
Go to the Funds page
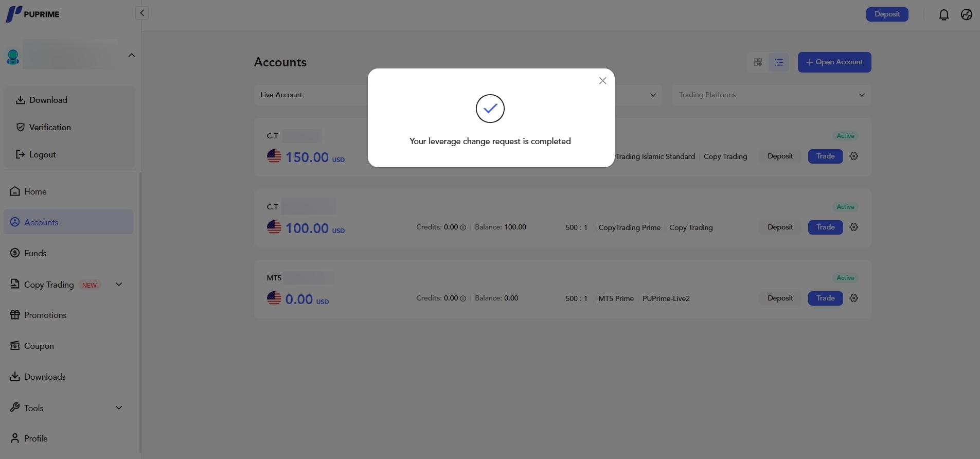[x=35, y=253]
